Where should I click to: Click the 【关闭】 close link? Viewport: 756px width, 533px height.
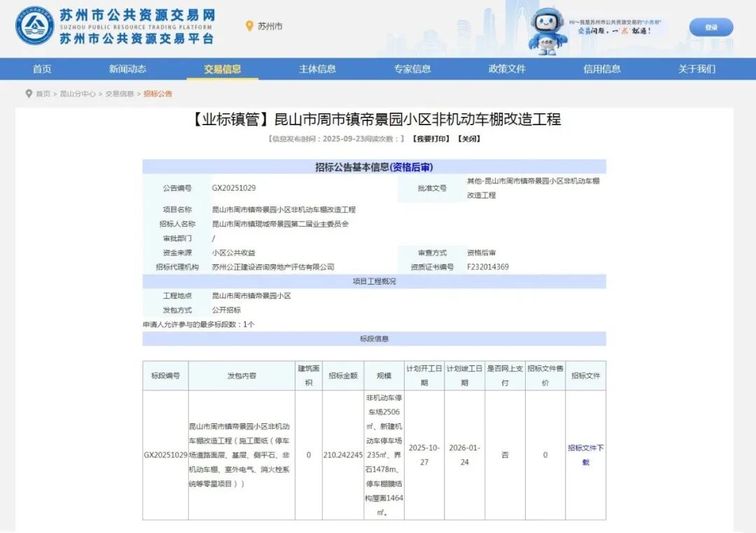[469, 138]
